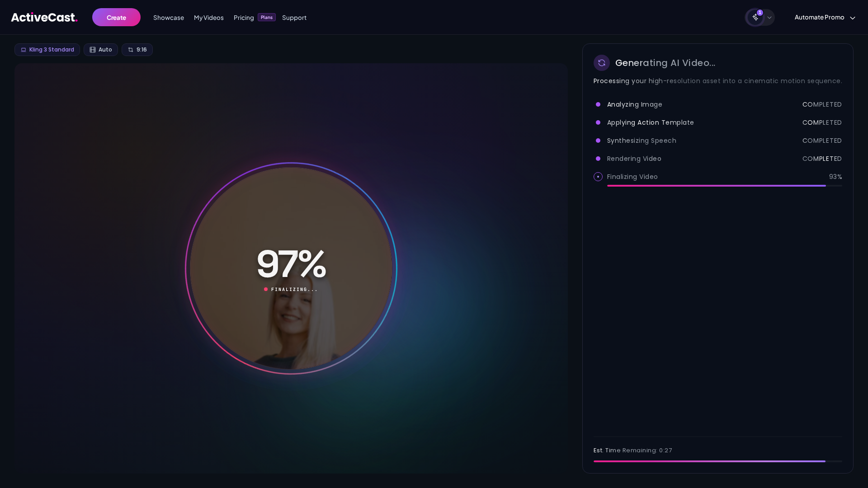Click the 'Rendering Video' step text

pyautogui.click(x=634, y=159)
